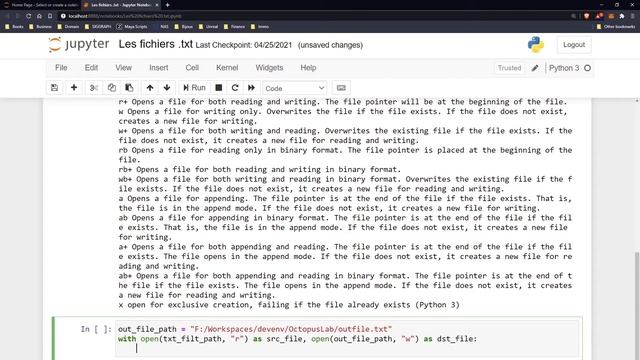The height and width of the screenshot is (360, 640).
Task: Open the Finance bookmark folder
Action: tap(235, 27)
